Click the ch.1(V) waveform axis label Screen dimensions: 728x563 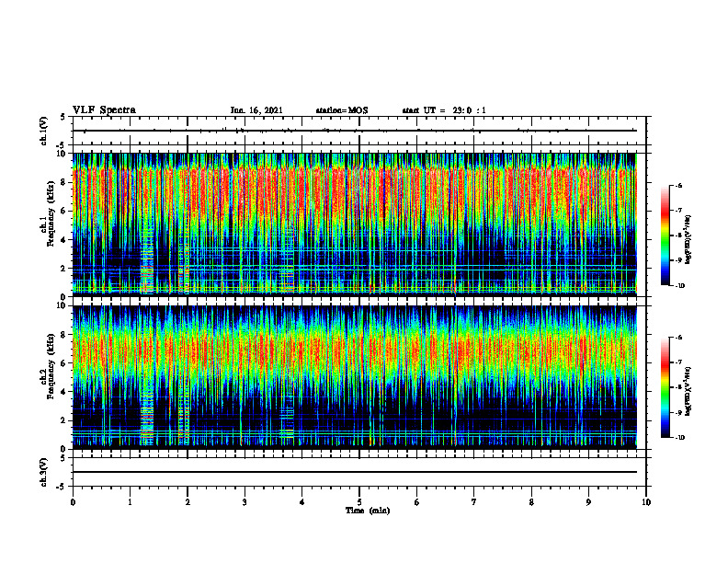[x=44, y=131]
